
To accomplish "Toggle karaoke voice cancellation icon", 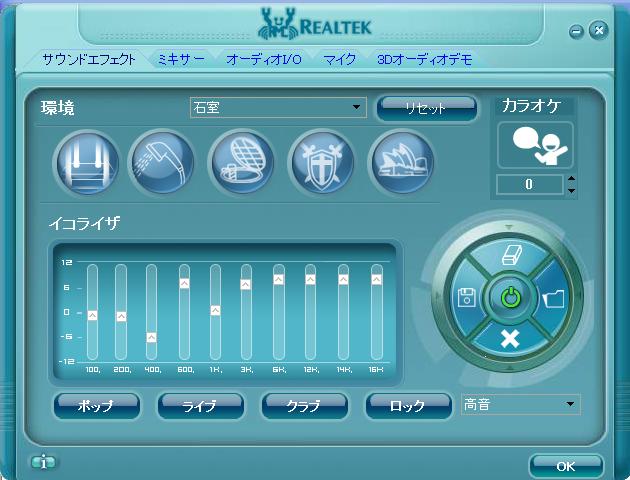I will 535,145.
